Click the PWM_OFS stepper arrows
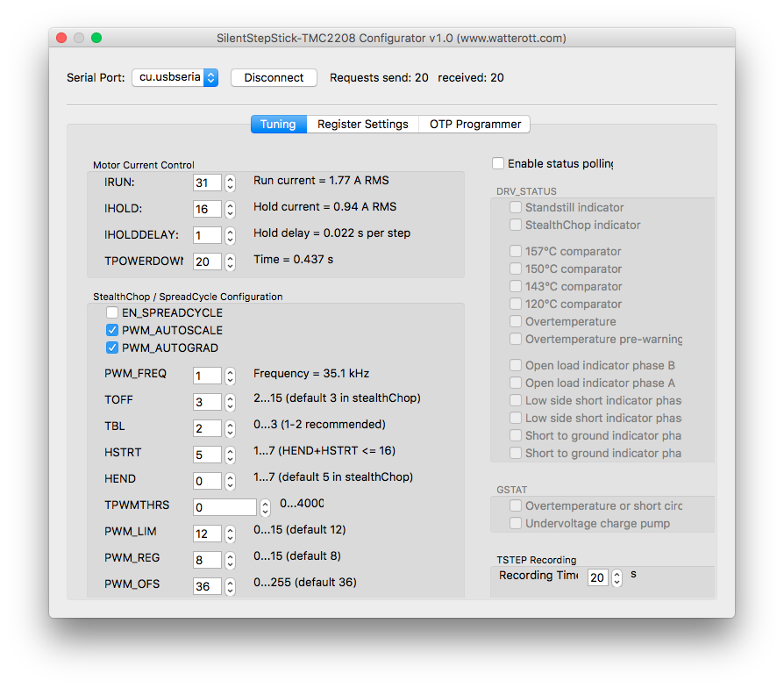Viewport: 784px width, 688px height. tap(230, 585)
